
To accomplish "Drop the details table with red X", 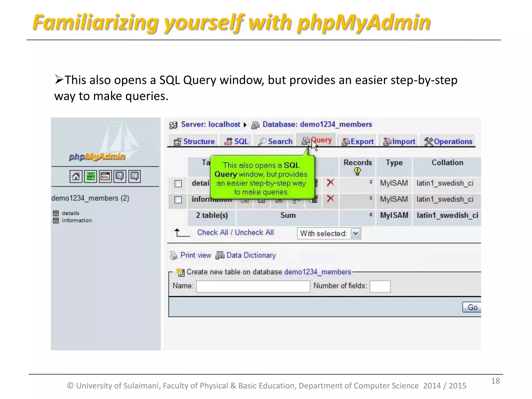I will [x=330, y=183].
